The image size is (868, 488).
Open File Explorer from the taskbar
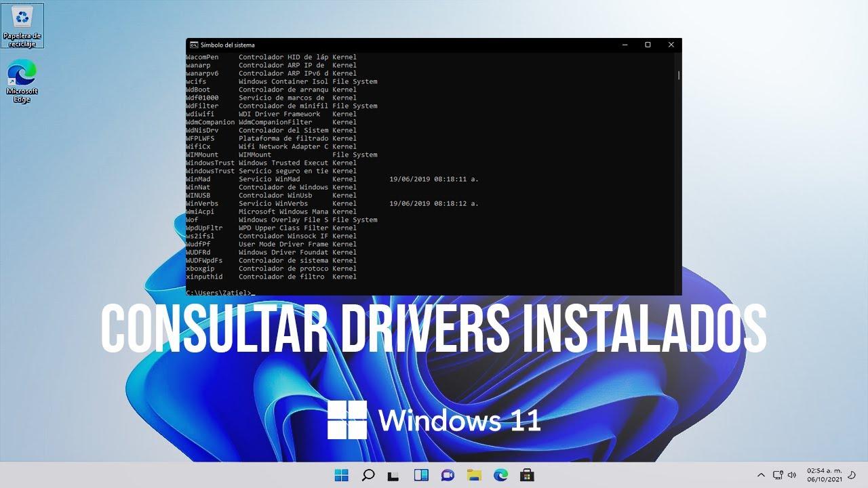(473, 474)
